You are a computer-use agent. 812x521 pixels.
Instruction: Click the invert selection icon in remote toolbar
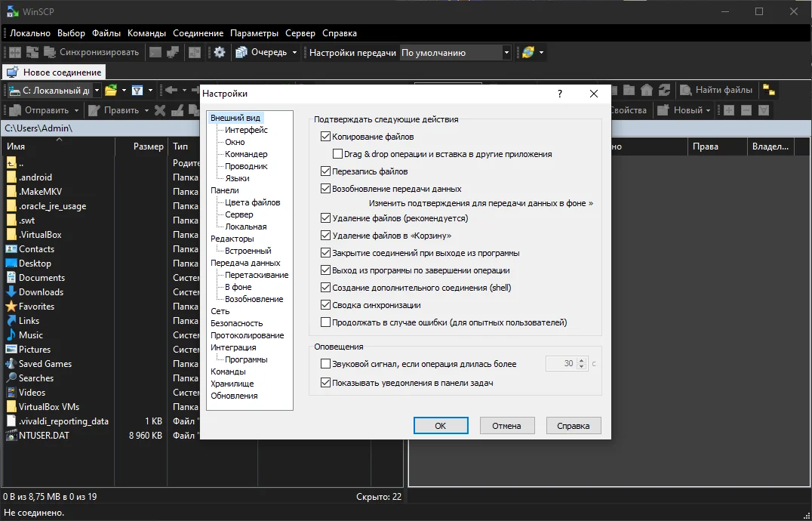click(763, 109)
